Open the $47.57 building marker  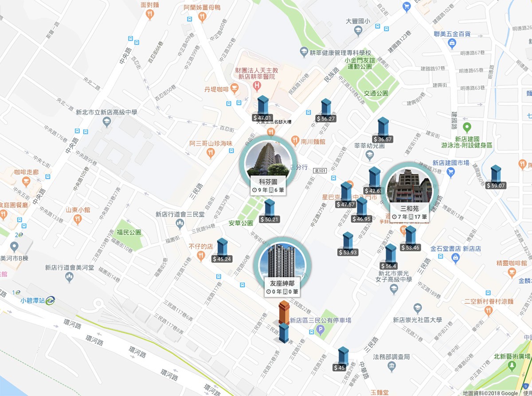(346, 195)
